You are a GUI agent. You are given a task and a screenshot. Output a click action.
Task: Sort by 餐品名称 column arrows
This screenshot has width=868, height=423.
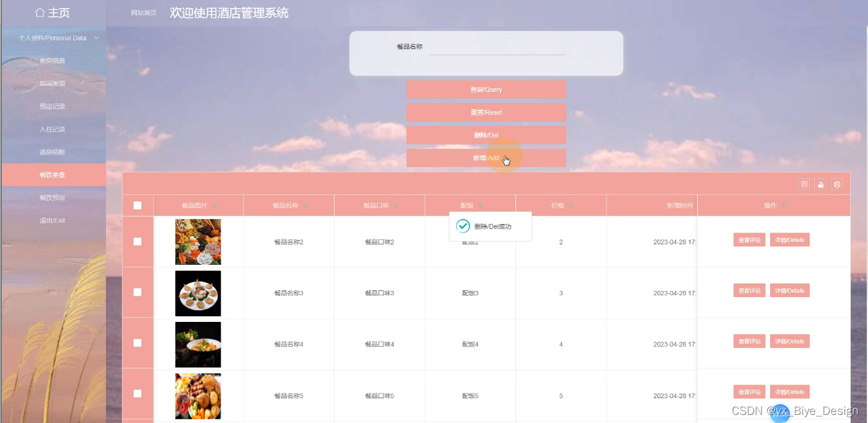[x=305, y=206]
